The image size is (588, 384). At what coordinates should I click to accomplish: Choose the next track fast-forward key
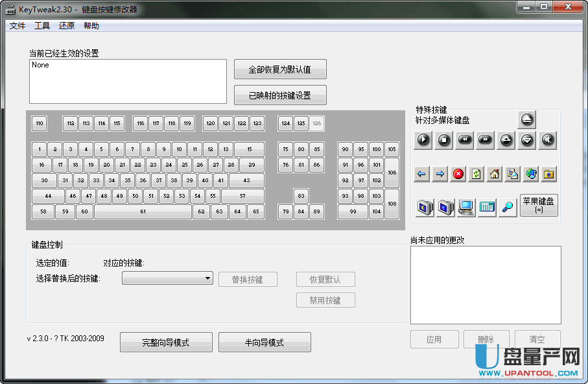pyautogui.click(x=485, y=140)
